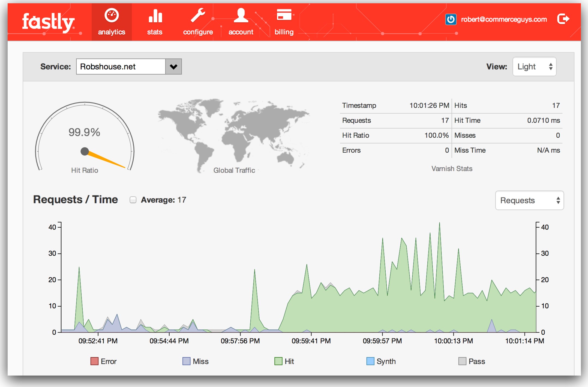588x387 pixels.
Task: Open the billing credit card icon
Action: pos(284,14)
